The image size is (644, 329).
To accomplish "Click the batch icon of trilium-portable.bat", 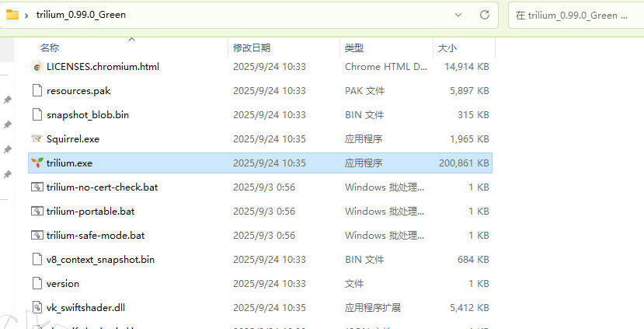I will (x=37, y=211).
